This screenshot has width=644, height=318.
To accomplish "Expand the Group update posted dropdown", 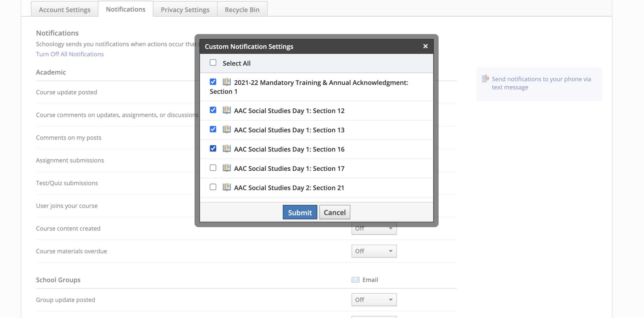I will coord(374,300).
